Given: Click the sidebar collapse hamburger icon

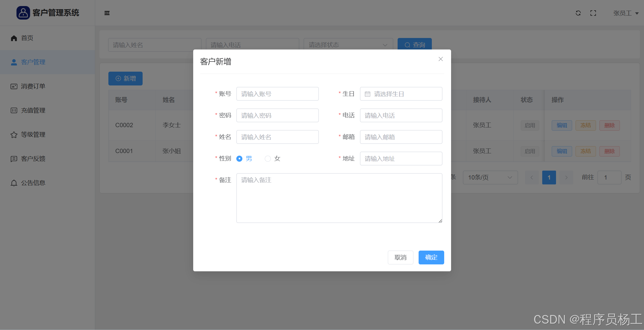Looking at the screenshot, I should point(107,13).
